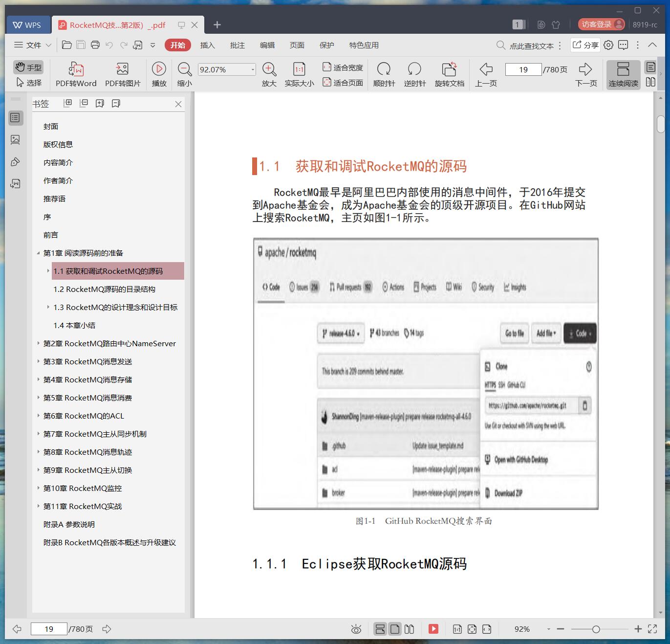The image size is (670, 644).
Task: Click the 访客登录 guest login button
Action: pos(602,24)
